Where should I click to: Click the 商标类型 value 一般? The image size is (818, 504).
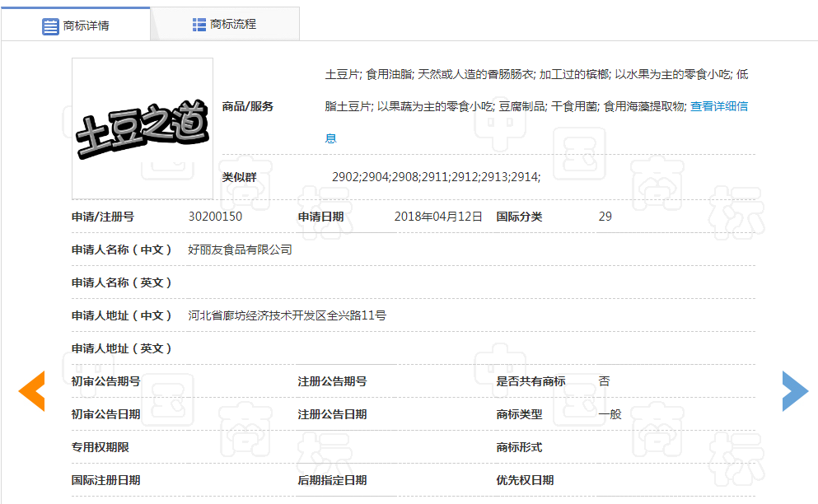pyautogui.click(x=610, y=414)
